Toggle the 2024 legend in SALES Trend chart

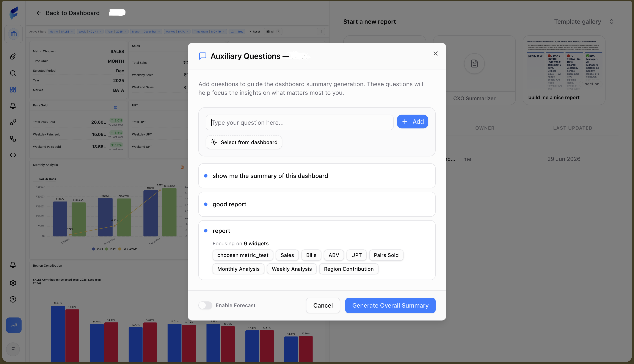[97, 249]
